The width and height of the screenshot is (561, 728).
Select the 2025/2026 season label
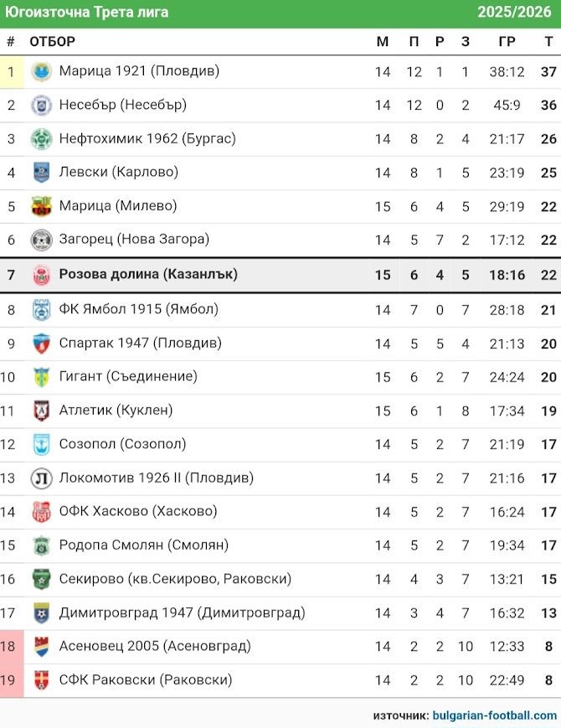514,12
